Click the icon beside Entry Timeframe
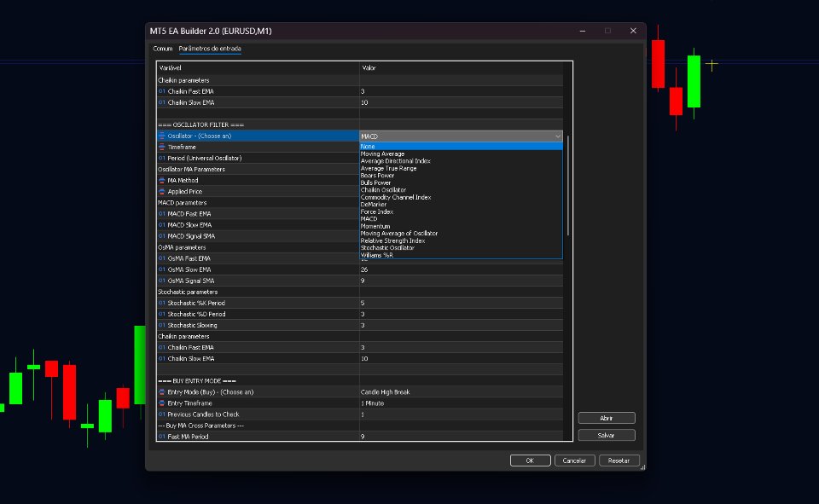This screenshot has width=819, height=504. point(162,403)
